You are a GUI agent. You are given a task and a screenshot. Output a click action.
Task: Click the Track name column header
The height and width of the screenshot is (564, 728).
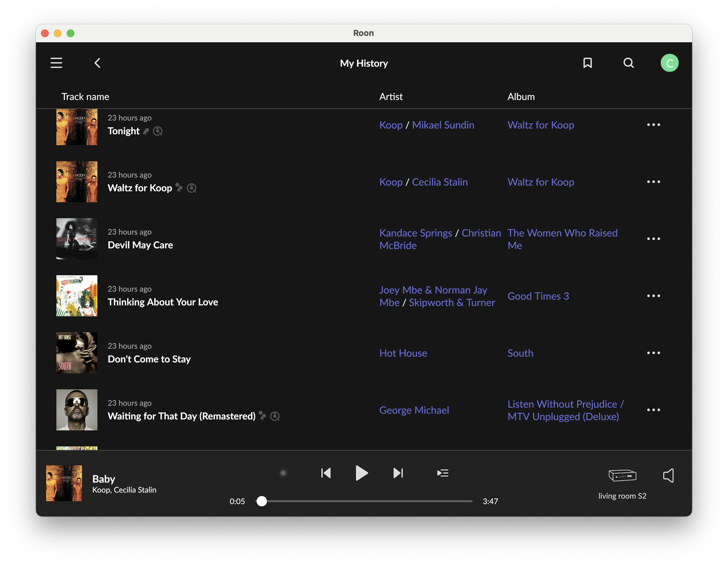coord(85,97)
